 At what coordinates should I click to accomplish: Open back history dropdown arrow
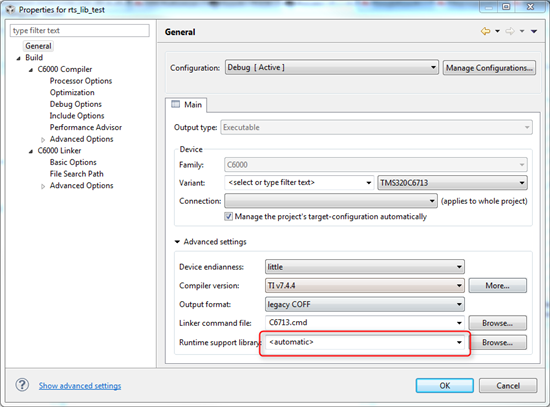click(x=497, y=31)
